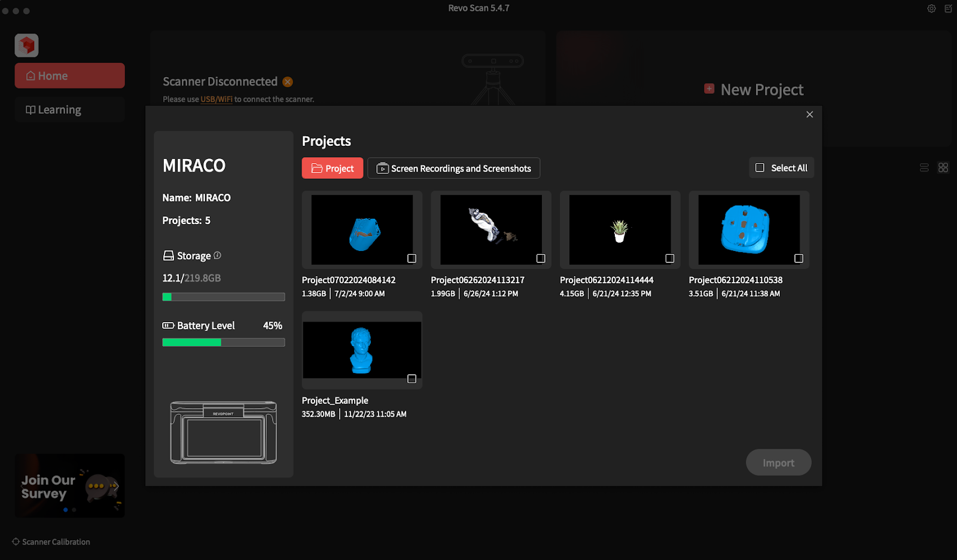Click the scanner disconnected warning icon
Screen dimensions: 957x560
click(288, 82)
